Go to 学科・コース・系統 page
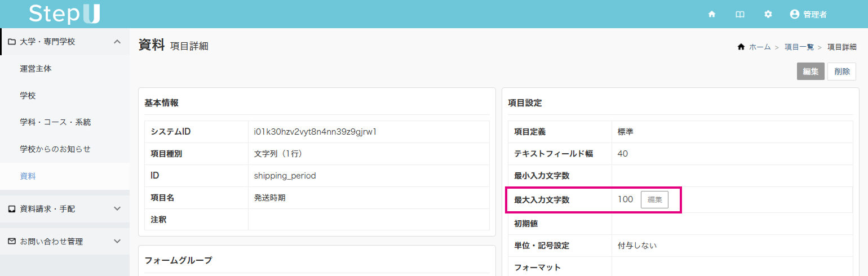 [x=55, y=122]
